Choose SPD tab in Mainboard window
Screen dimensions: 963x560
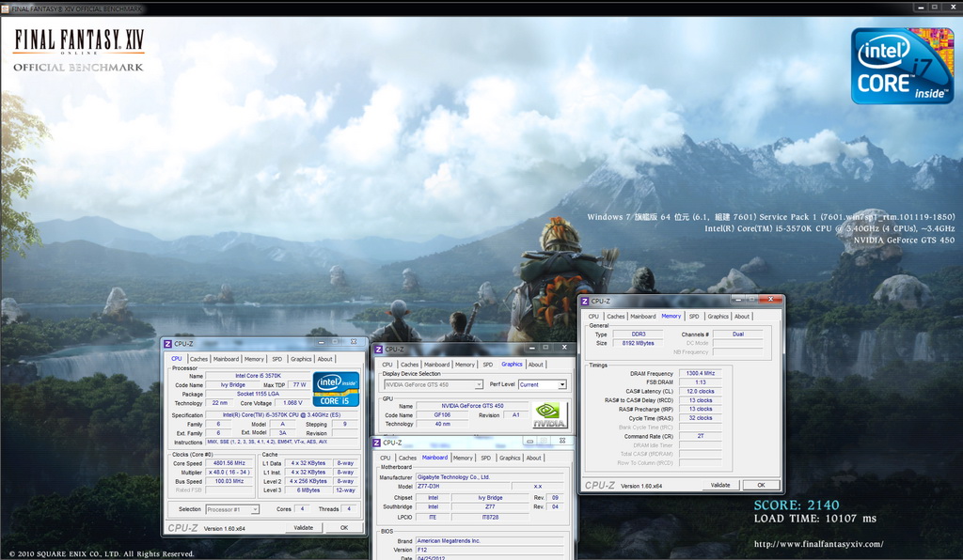point(486,459)
